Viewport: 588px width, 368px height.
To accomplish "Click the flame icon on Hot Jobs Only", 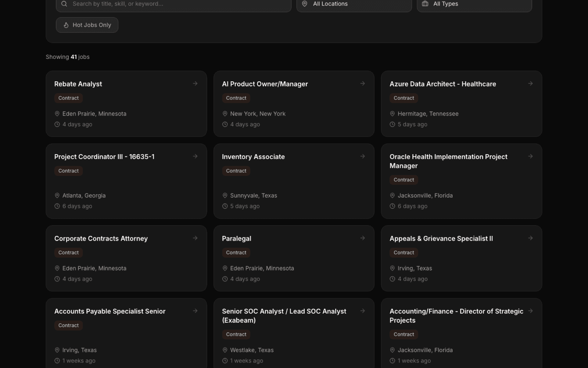I will pyautogui.click(x=66, y=25).
